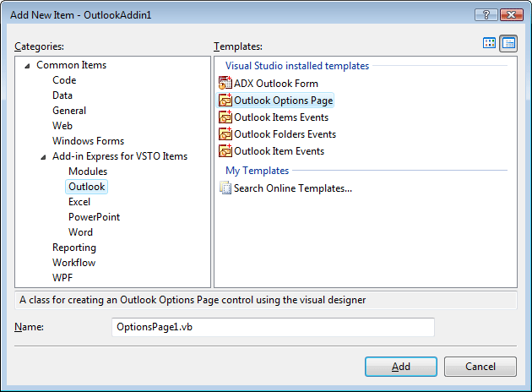Open Search Online Templates link text
Image resolution: width=532 pixels, height=392 pixels.
[293, 188]
